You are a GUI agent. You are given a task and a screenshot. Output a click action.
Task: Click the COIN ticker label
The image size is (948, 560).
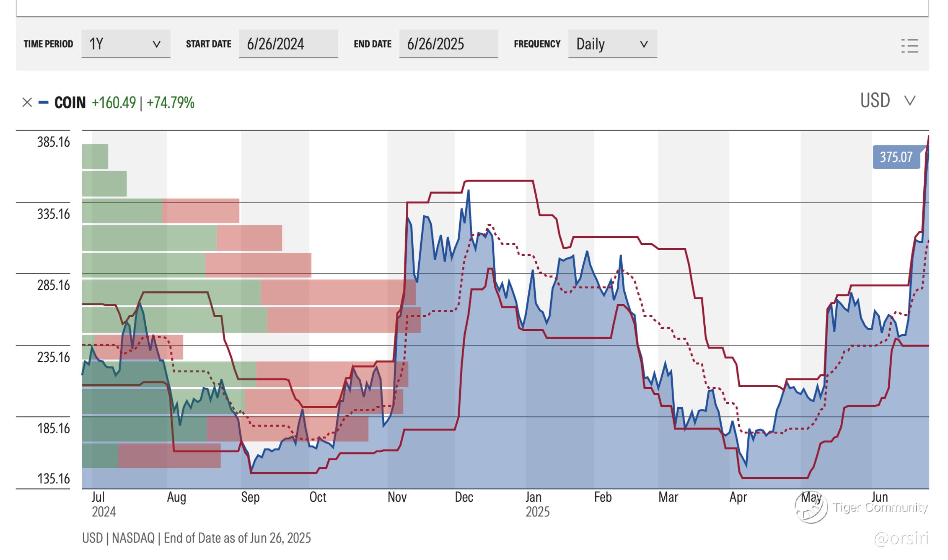coord(70,103)
